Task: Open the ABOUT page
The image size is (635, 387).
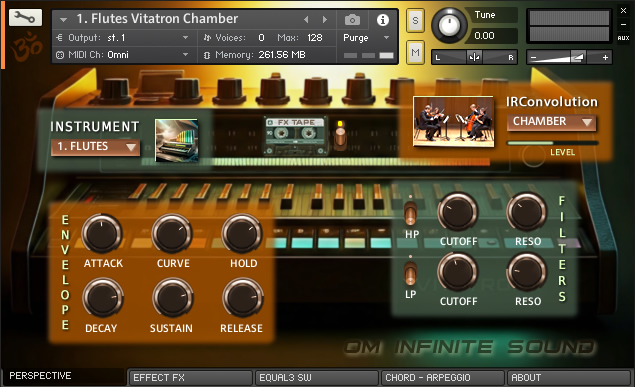Action: 568,378
